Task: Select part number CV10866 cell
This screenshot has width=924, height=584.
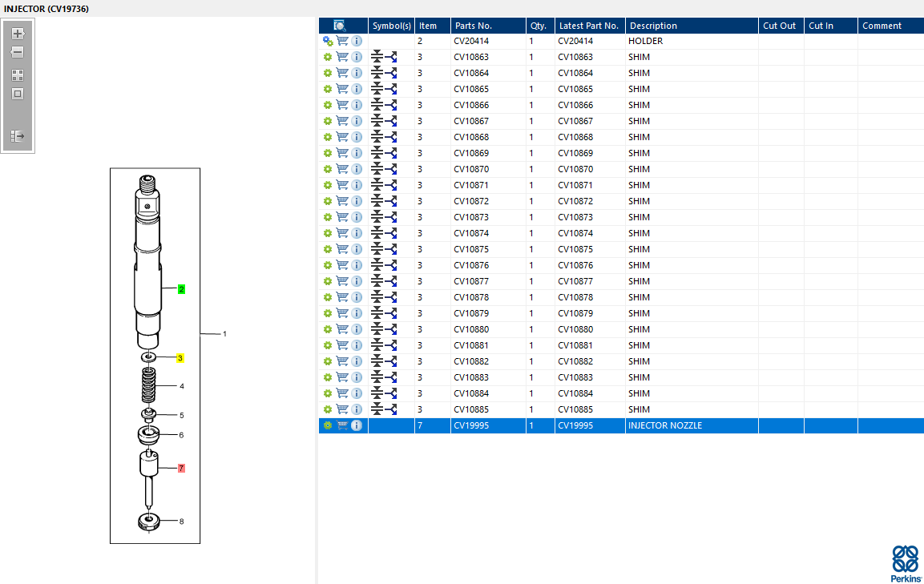Action: (x=488, y=105)
